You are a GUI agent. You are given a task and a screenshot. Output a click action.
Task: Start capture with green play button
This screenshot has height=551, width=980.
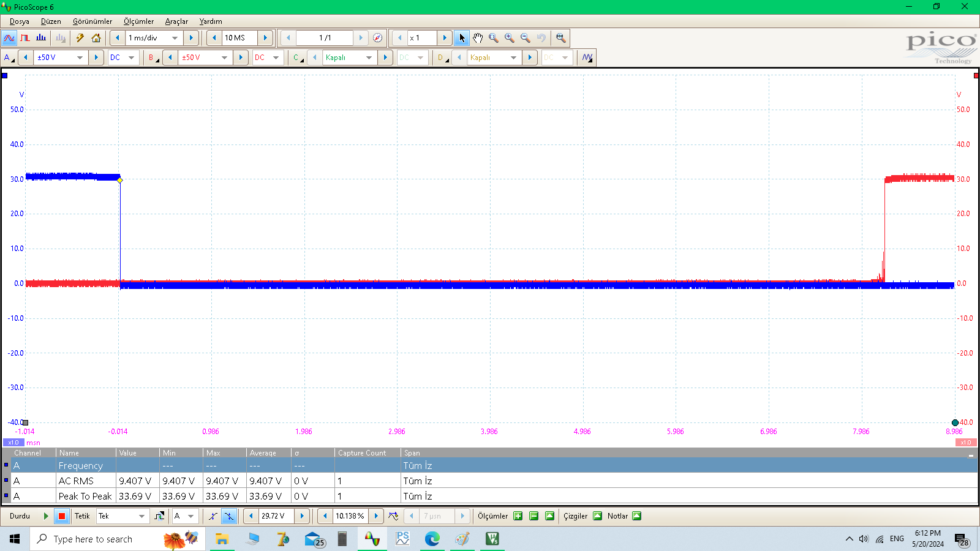pos(46,516)
